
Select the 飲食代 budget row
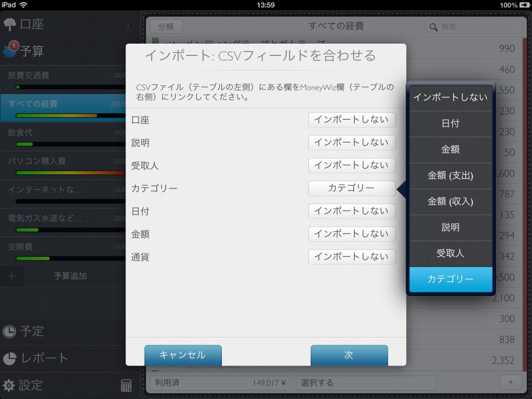pyautogui.click(x=63, y=137)
